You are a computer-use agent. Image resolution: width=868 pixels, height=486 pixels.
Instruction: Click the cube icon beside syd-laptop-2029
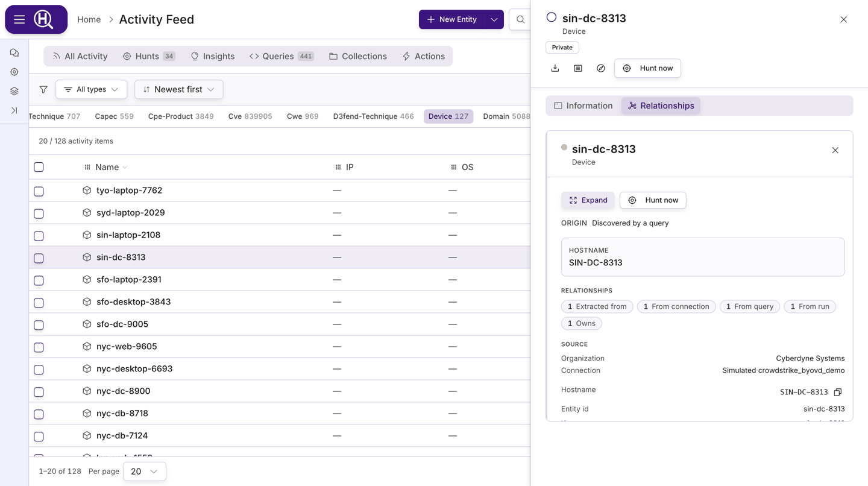tap(87, 213)
